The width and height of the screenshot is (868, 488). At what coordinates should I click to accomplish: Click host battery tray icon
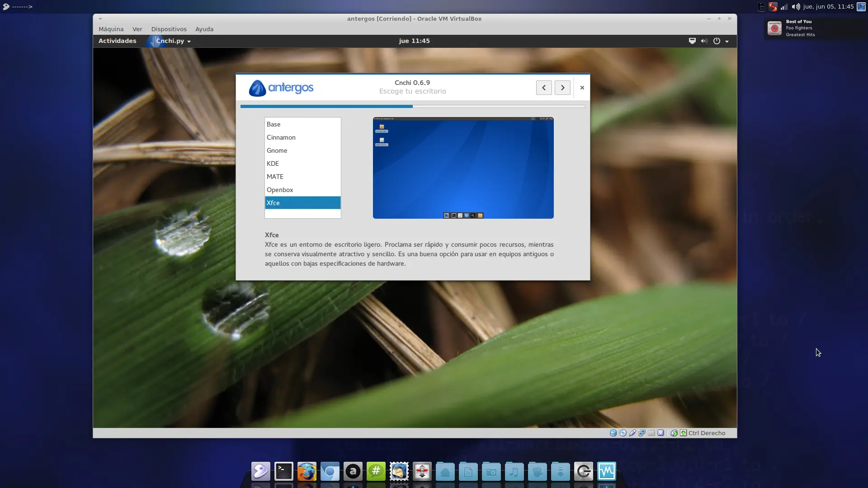[761, 7]
